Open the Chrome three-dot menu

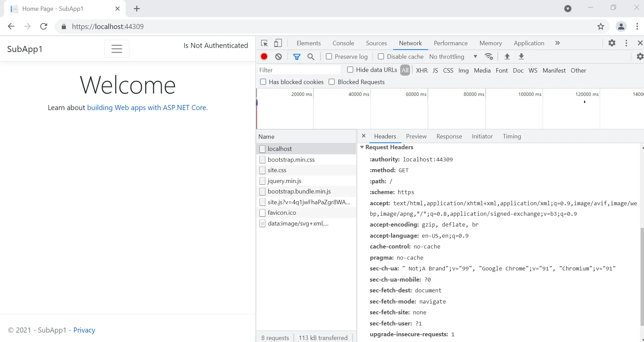tap(637, 26)
